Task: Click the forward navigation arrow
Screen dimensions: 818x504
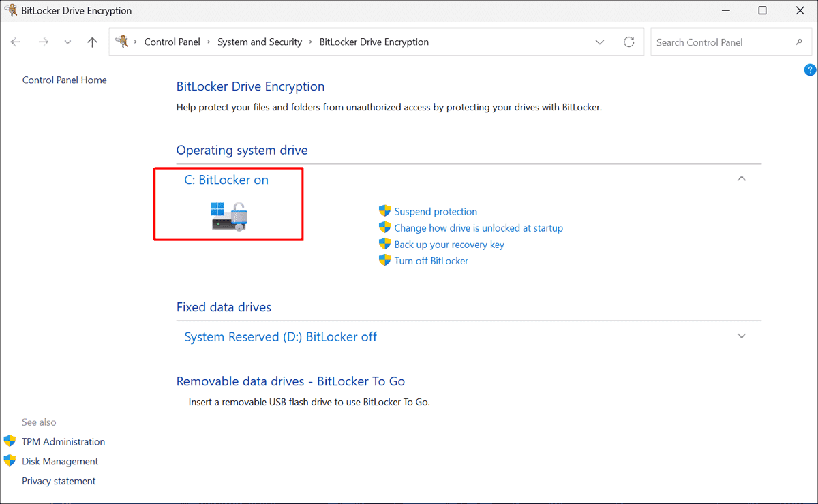Action: (44, 42)
